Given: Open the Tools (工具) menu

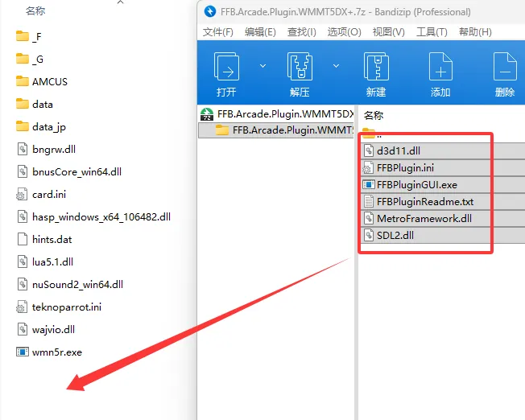Looking at the screenshot, I should pos(431,31).
